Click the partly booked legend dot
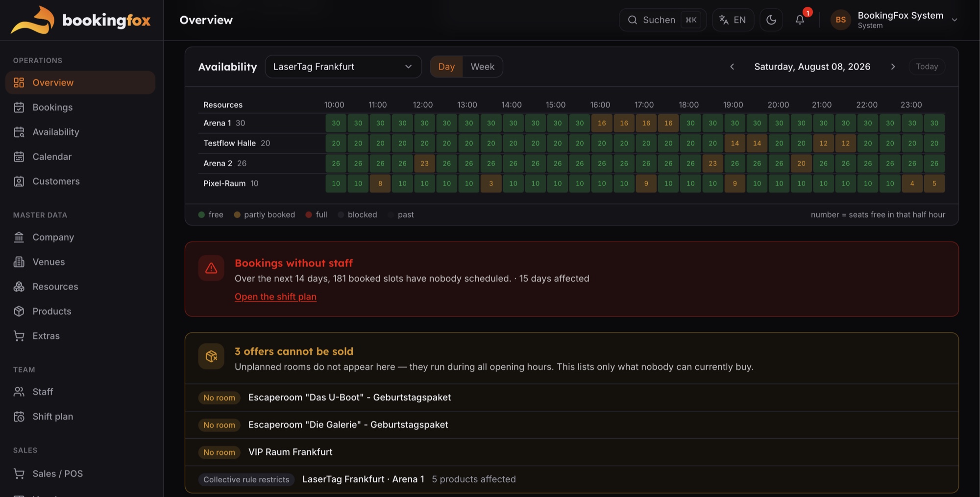 237,215
